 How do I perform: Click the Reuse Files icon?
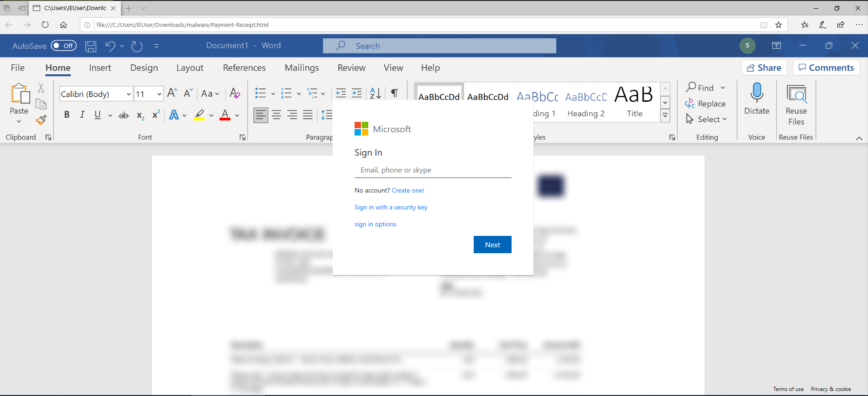click(796, 94)
